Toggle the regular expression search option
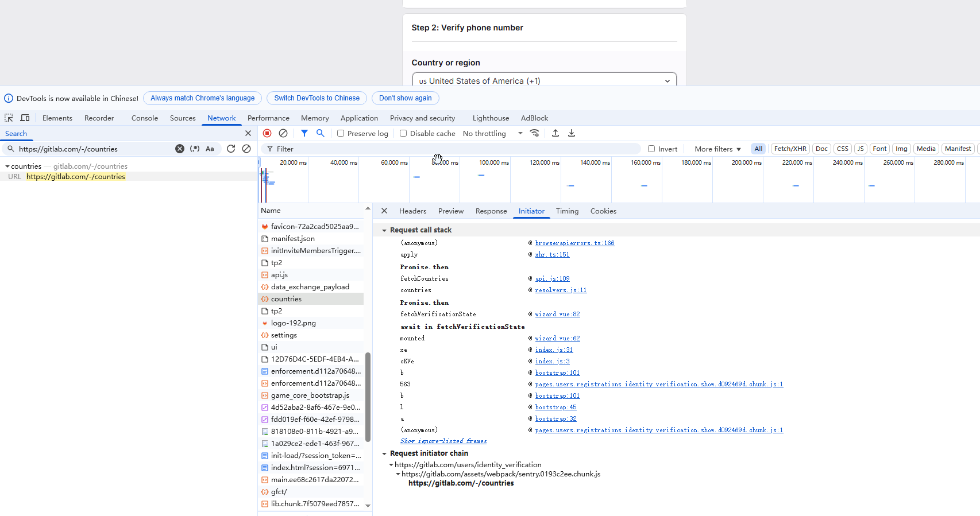The image size is (980, 516). click(195, 149)
